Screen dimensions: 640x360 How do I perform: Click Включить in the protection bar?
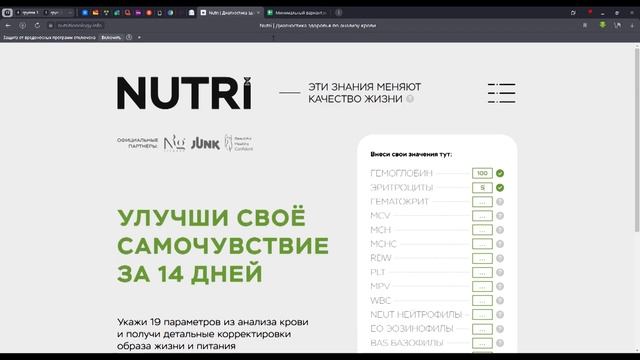click(111, 37)
